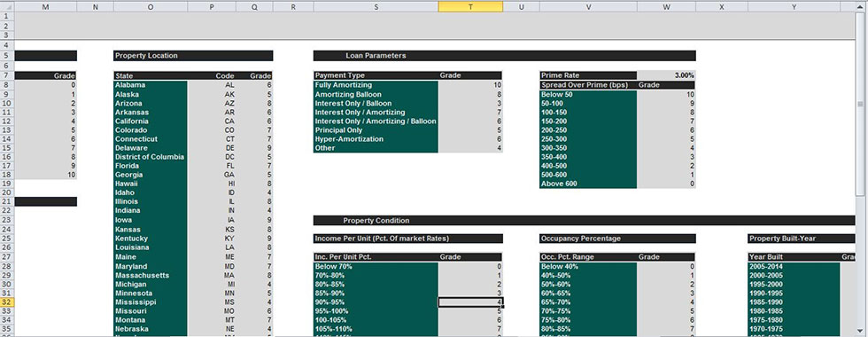Screen dimensions: 868x337
Task: Select the column O header
Action: point(151,6)
